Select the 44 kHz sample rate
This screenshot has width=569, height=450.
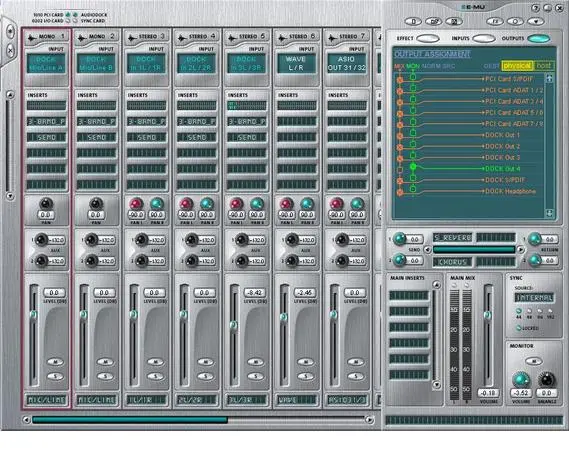coord(519,311)
